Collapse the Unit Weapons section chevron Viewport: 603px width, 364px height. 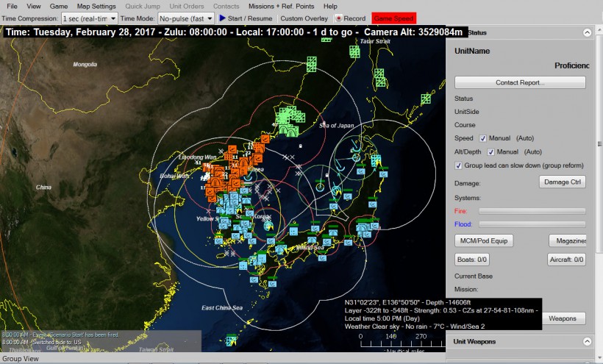tap(587, 341)
